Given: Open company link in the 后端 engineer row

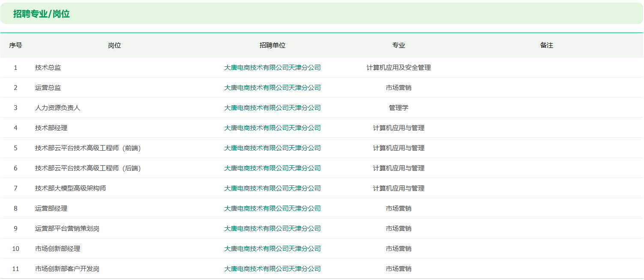Looking at the screenshot, I should coord(273,168).
